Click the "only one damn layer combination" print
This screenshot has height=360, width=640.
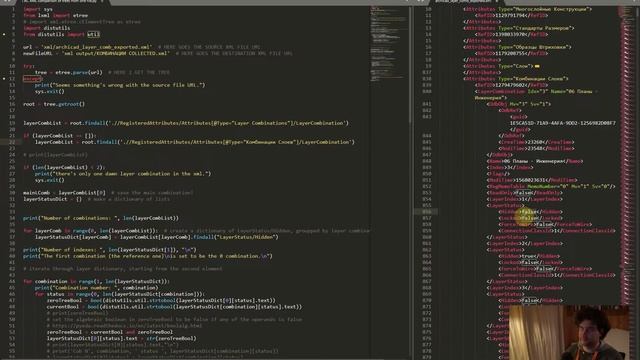point(123,174)
